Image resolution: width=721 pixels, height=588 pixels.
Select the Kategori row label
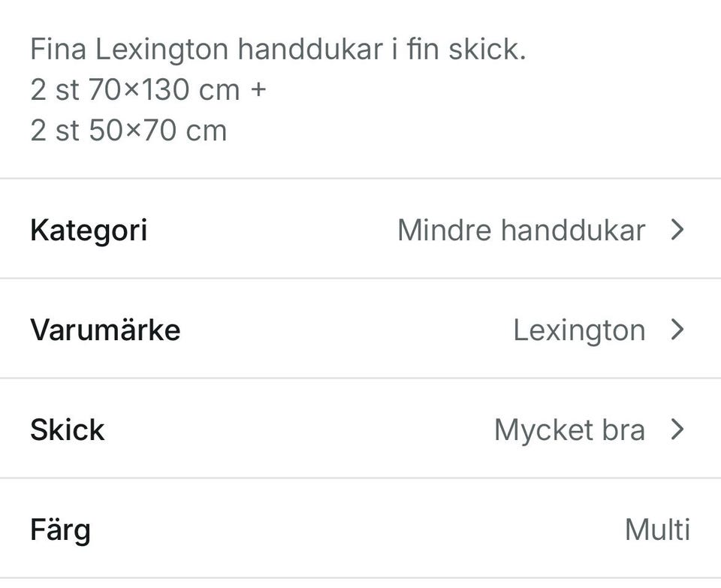point(89,230)
